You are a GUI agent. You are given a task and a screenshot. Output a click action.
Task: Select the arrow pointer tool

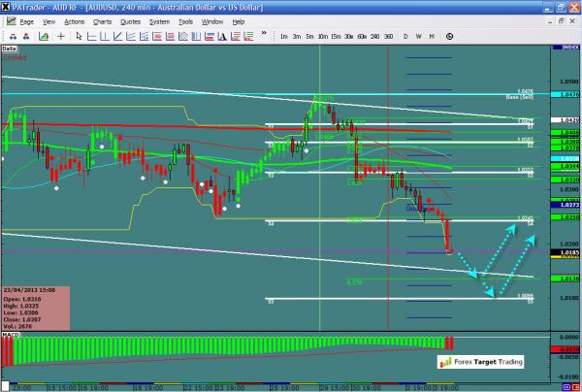80,36
